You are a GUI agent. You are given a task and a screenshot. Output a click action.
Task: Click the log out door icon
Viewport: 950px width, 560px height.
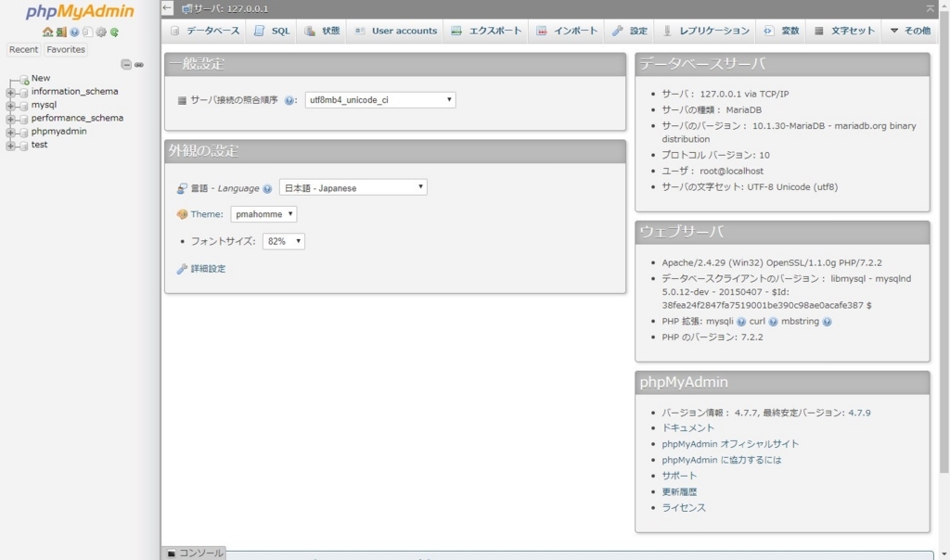pyautogui.click(x=61, y=32)
